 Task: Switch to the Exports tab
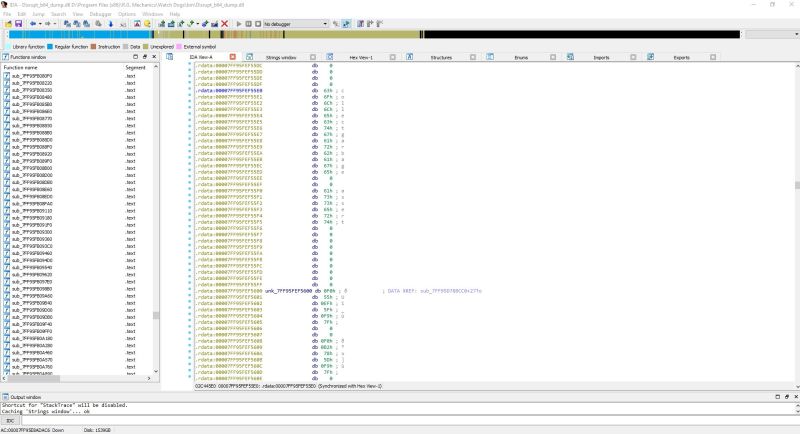(x=681, y=57)
